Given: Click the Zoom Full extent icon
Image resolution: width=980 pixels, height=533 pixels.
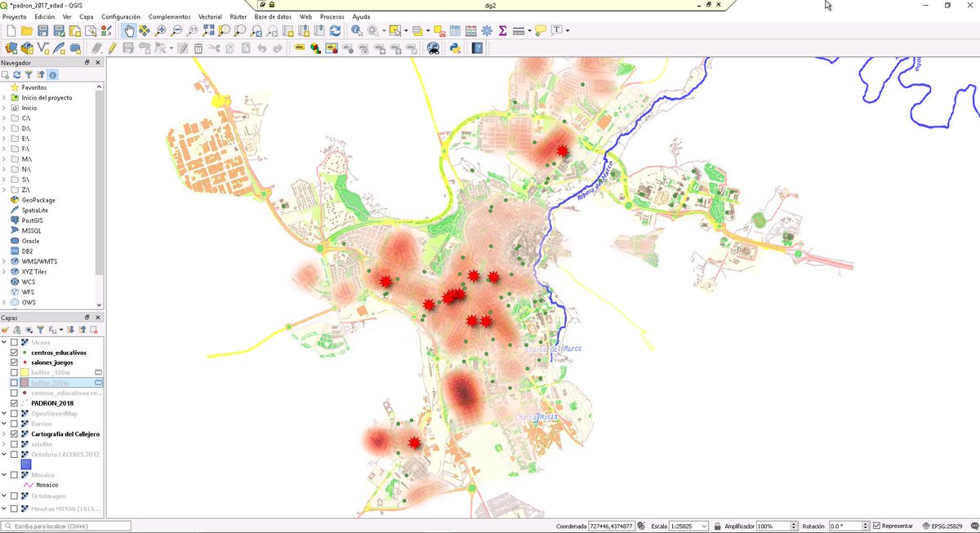Looking at the screenshot, I should click(x=208, y=30).
